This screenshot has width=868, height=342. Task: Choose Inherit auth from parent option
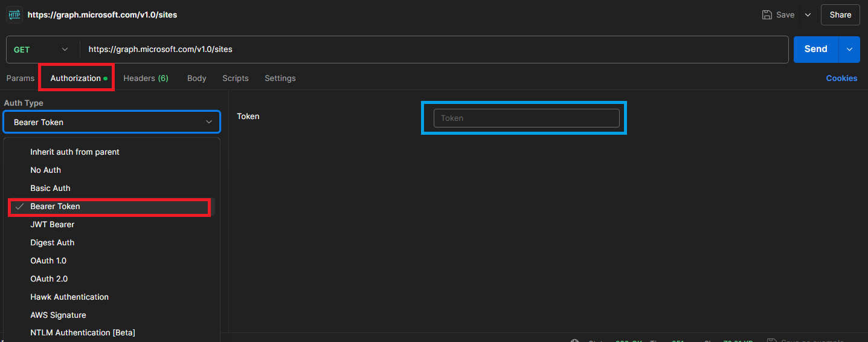click(75, 152)
